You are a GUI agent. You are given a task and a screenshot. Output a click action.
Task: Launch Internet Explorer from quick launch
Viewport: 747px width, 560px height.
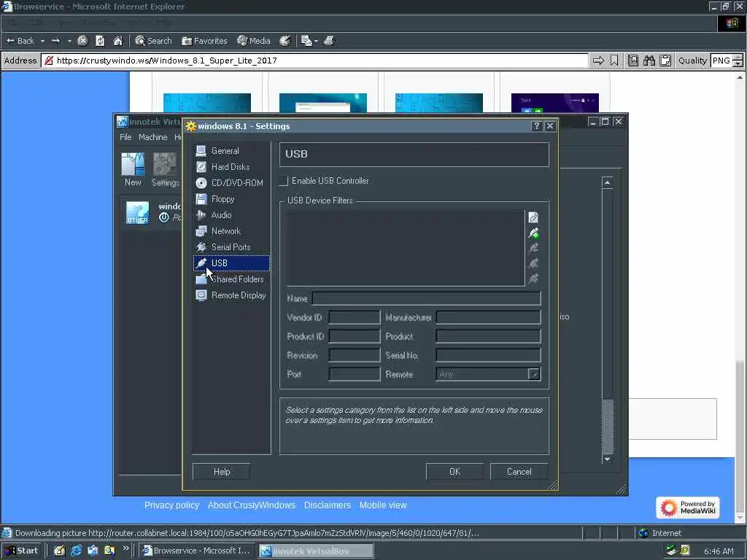[76, 551]
